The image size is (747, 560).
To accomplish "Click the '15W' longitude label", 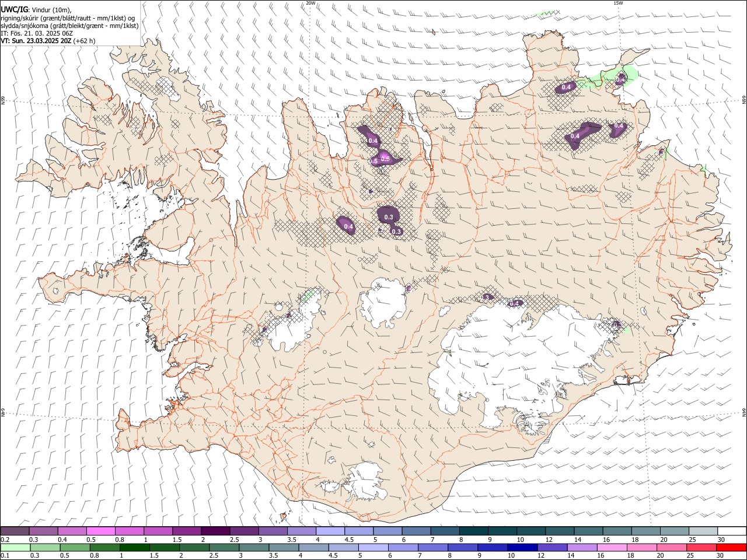I will (x=618, y=3).
